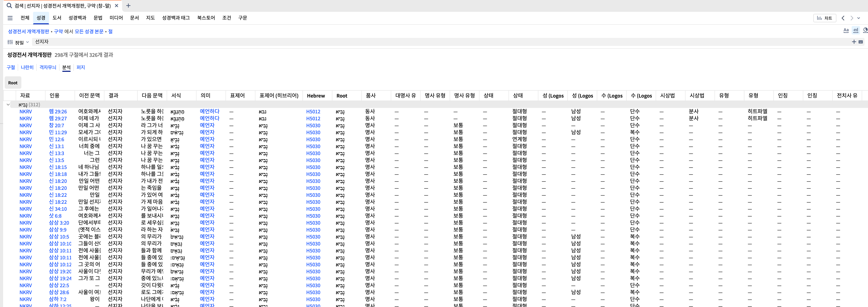Open the 민 11:29 reference link

pyautogui.click(x=58, y=132)
